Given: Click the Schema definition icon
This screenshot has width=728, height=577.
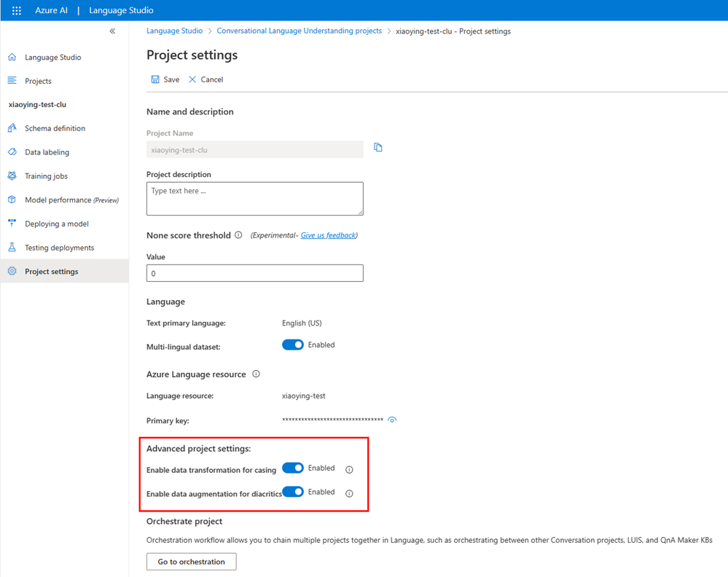Looking at the screenshot, I should (x=12, y=128).
